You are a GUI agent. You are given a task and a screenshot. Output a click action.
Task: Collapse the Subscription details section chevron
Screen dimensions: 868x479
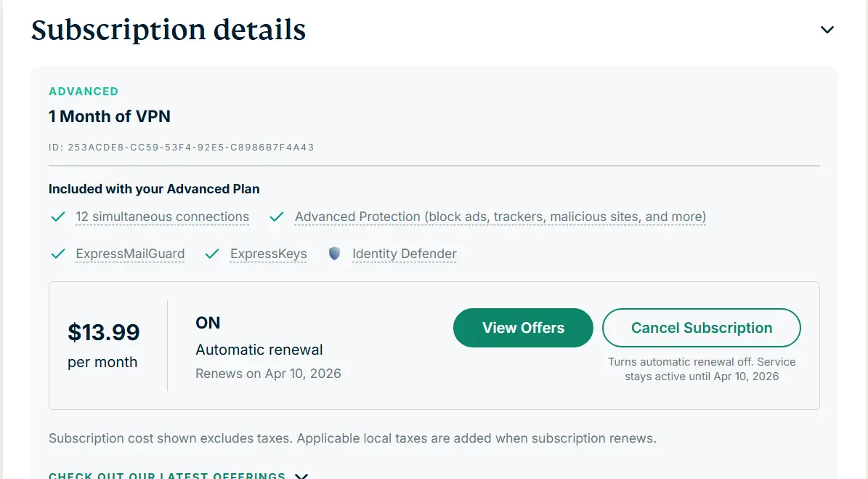point(827,30)
